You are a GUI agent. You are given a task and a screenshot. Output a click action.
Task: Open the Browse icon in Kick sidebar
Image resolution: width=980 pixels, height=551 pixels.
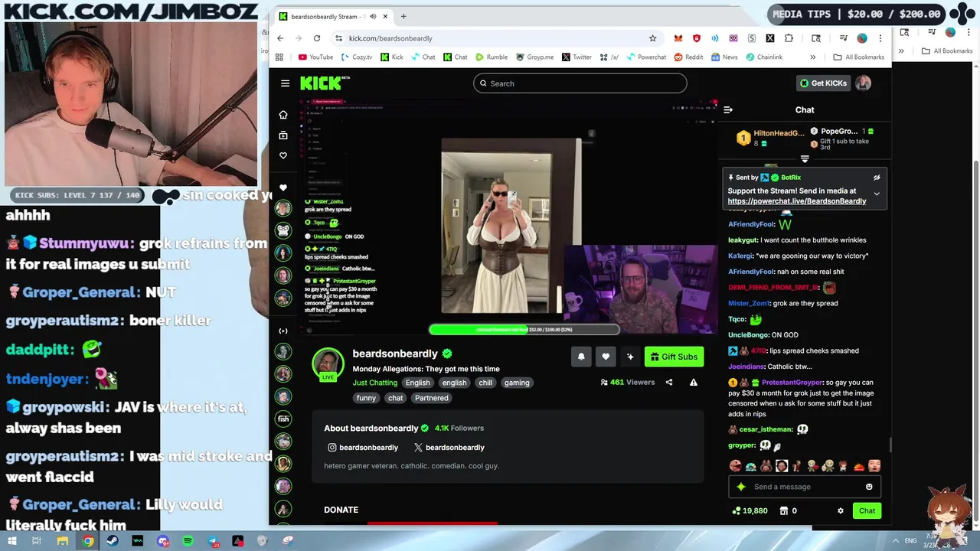click(283, 135)
